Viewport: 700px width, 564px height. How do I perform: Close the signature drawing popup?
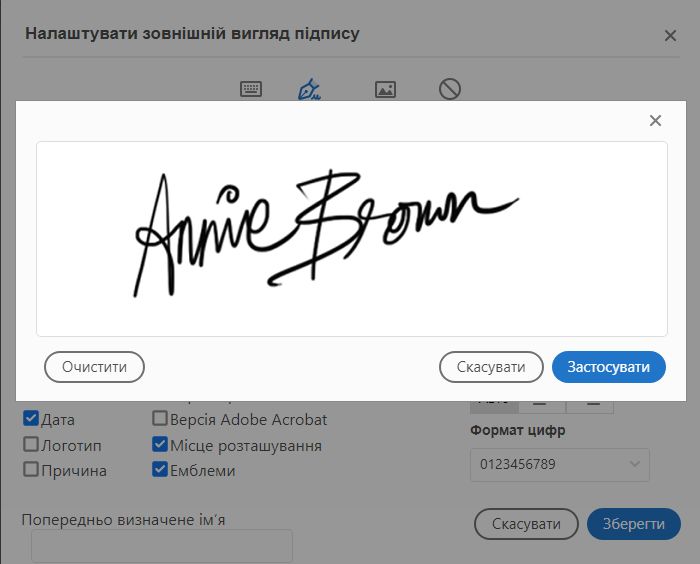coord(655,121)
